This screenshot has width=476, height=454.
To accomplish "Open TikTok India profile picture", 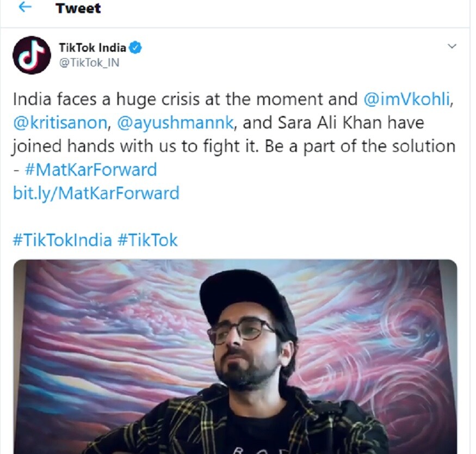I will 32,56.
